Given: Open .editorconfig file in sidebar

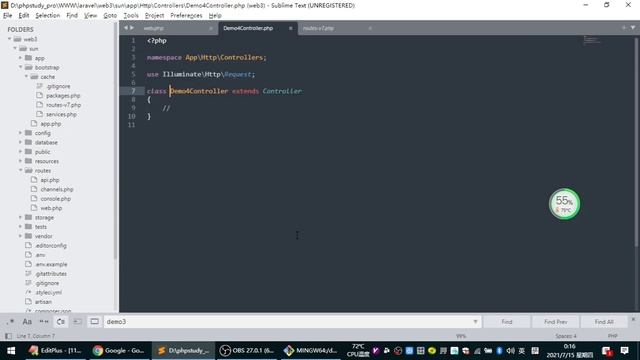Looking at the screenshot, I should pos(51,246).
